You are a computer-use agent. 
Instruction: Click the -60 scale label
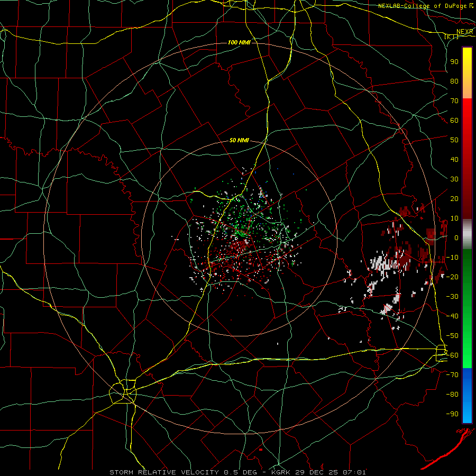[452, 355]
